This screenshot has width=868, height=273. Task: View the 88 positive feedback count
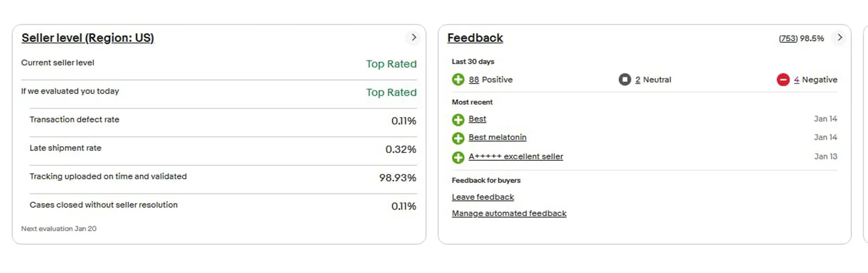pos(474,80)
